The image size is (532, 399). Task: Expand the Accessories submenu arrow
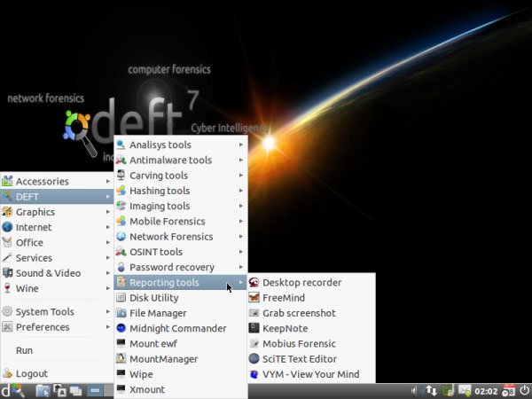pos(108,181)
